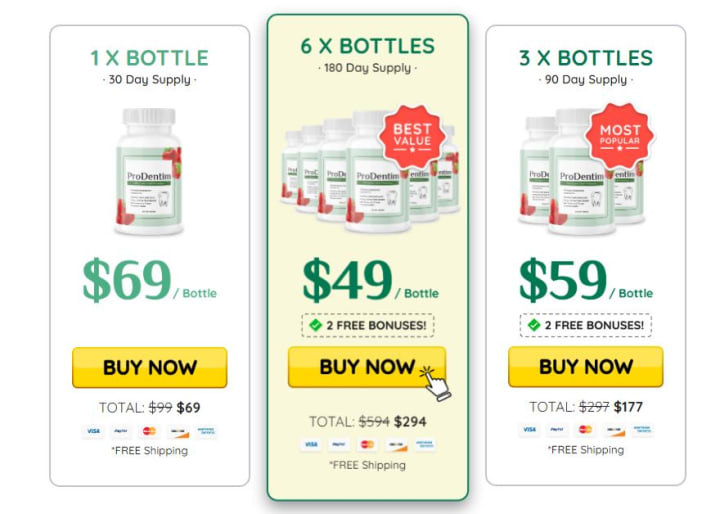
Task: Click the green checkmark in the 6 bottles bonus box
Action: click(x=315, y=325)
